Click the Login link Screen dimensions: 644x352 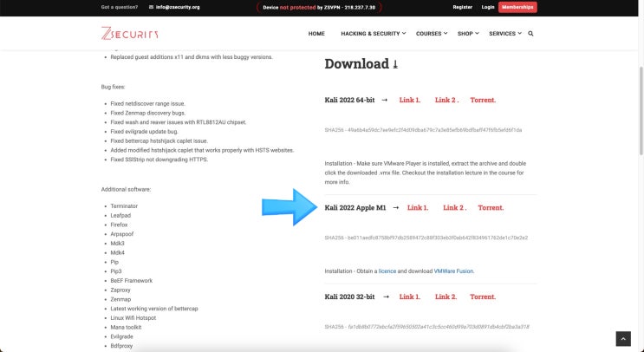tap(488, 7)
